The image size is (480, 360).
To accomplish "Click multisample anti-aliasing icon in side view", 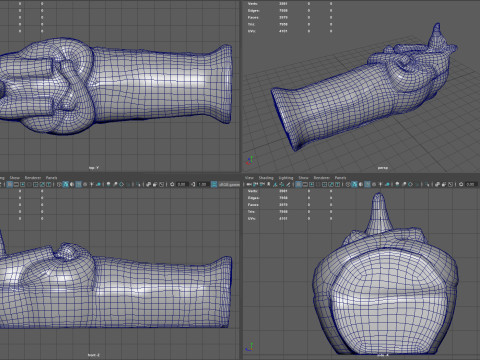I will point(410,184).
